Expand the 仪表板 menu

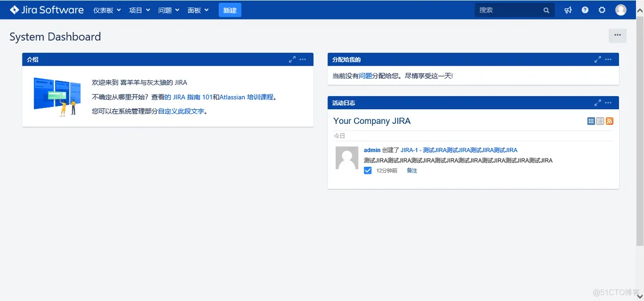coord(107,10)
